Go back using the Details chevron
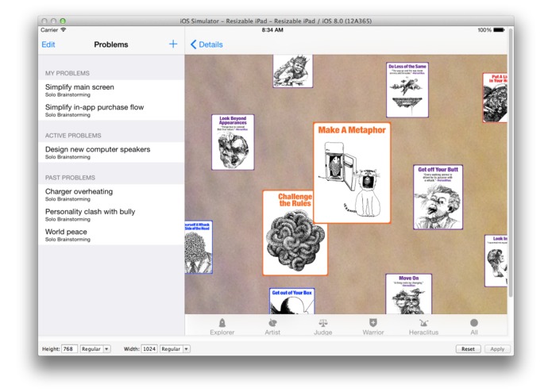 207,44
